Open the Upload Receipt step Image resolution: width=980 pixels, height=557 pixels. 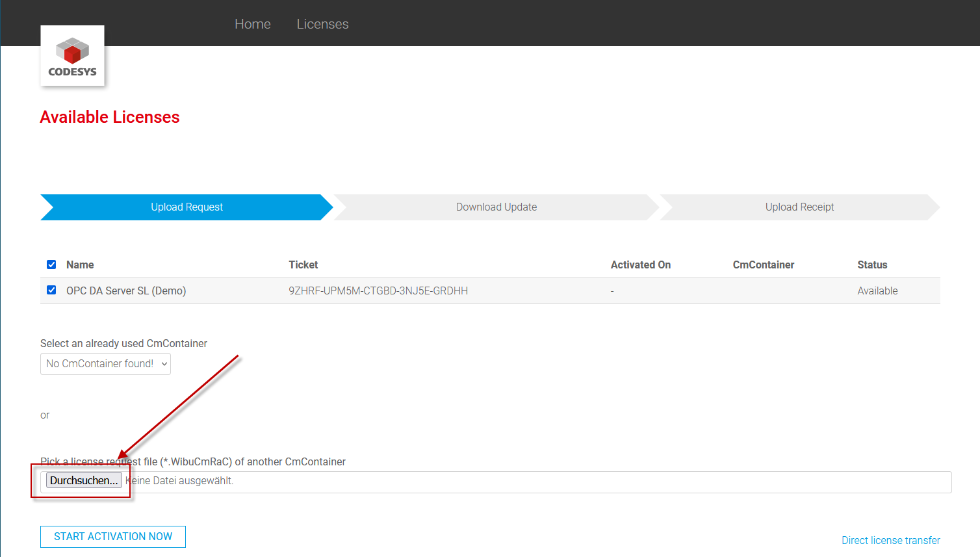click(x=799, y=207)
